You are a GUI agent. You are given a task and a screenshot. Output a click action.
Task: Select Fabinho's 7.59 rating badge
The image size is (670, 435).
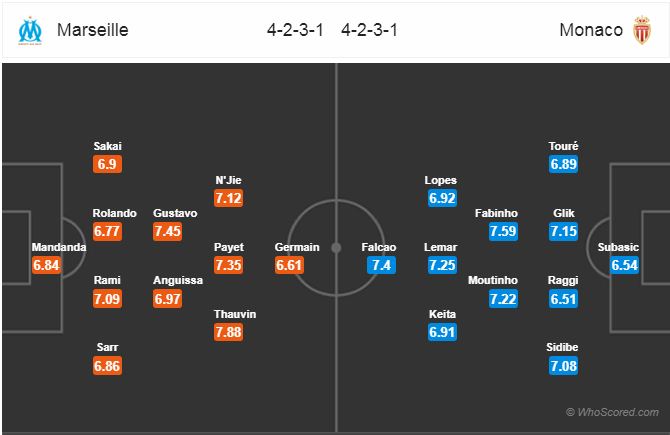tap(503, 231)
